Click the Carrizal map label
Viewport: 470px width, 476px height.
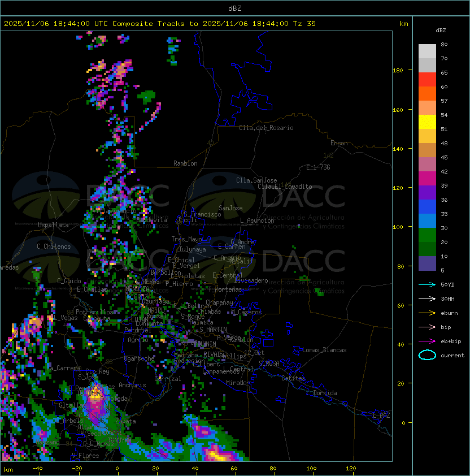pyautogui.click(x=168, y=379)
